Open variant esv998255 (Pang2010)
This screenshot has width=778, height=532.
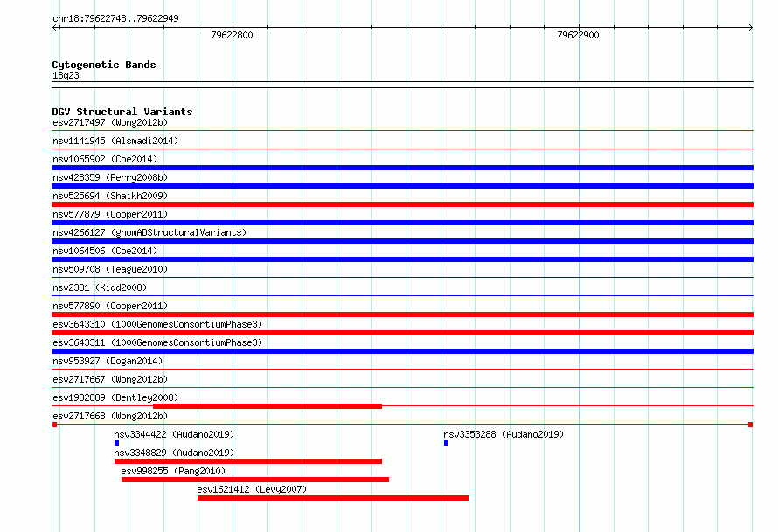pyautogui.click(x=173, y=471)
